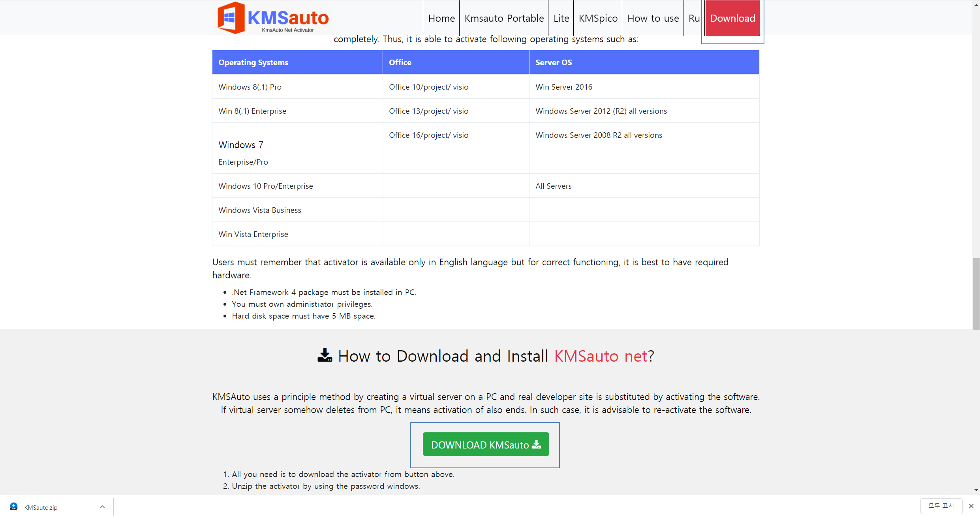The height and width of the screenshot is (518, 980).
Task: Expand the KMSauto.zip download options chevron
Action: pyautogui.click(x=102, y=507)
